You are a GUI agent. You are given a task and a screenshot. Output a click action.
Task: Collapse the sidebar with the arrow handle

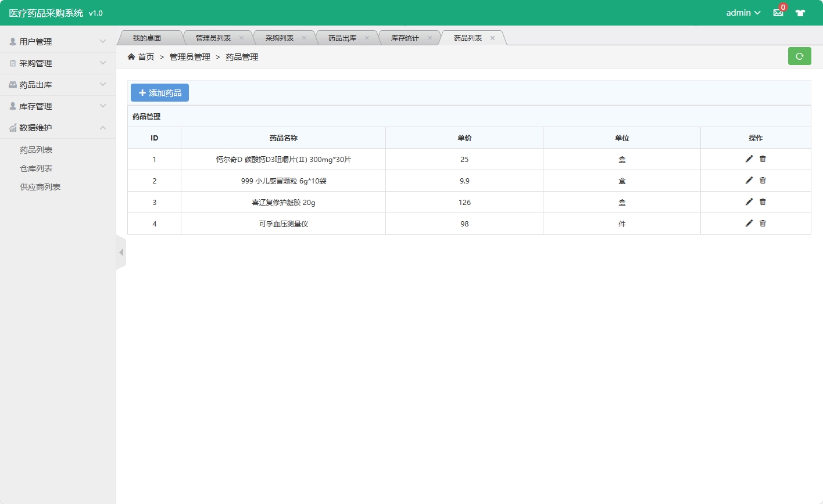click(x=121, y=253)
